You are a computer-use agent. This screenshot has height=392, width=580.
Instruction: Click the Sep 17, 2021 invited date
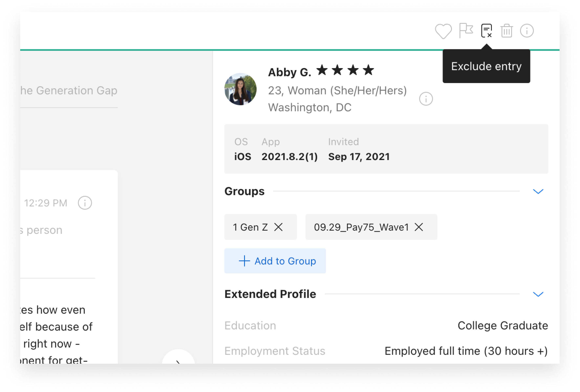click(359, 157)
